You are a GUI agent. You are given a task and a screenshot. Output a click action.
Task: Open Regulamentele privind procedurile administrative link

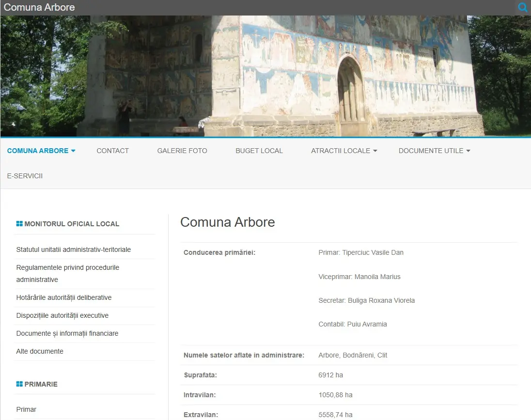click(x=68, y=273)
